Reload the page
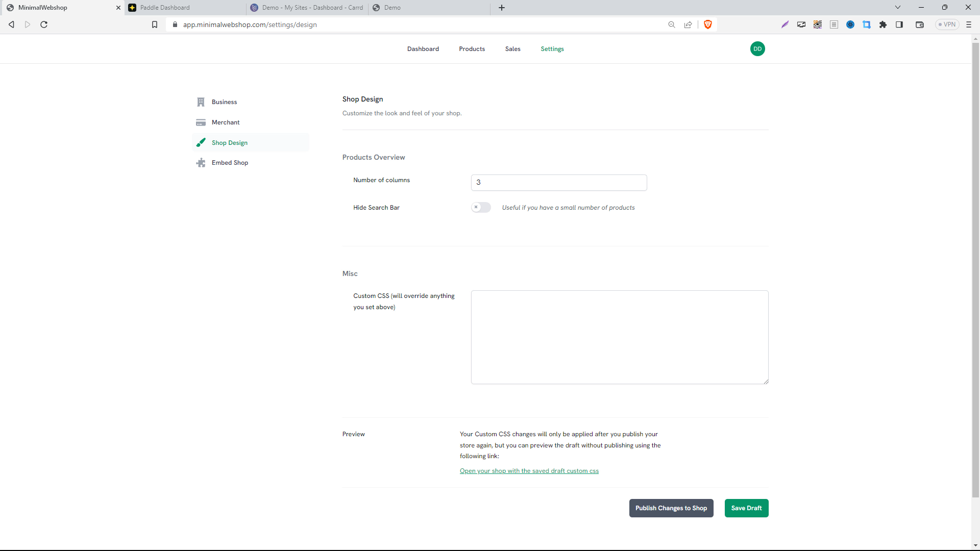This screenshot has width=980, height=551. click(44, 24)
